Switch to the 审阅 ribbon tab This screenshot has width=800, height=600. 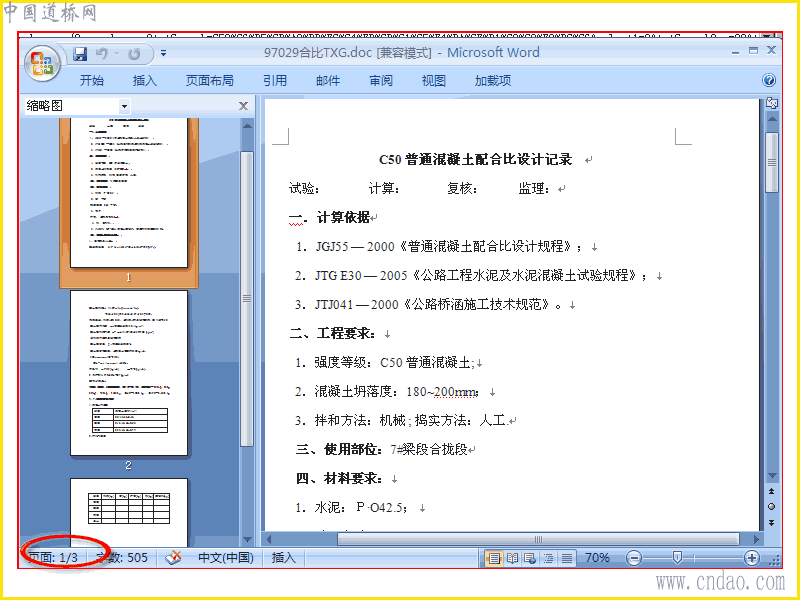tap(381, 81)
